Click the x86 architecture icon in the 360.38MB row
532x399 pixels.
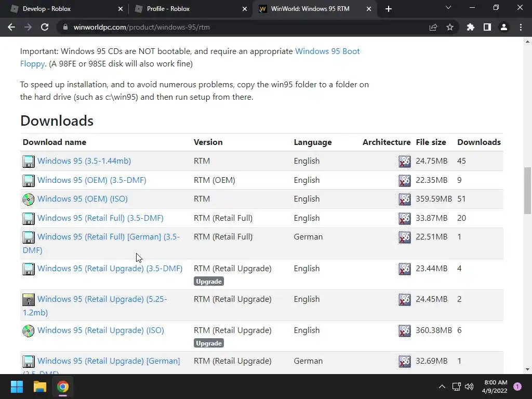[404, 331]
